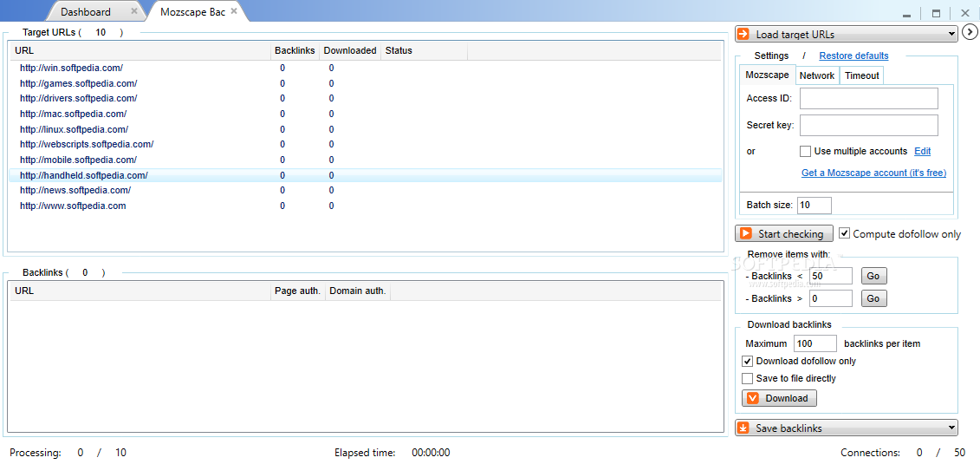Toggle Use multiple accounts checkbox
The height and width of the screenshot is (464, 980).
[x=806, y=151]
